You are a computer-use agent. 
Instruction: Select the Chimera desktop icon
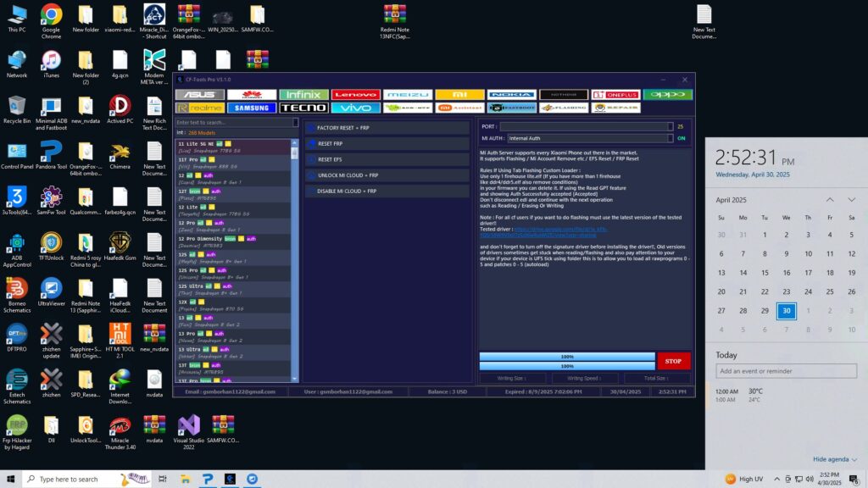[120, 156]
